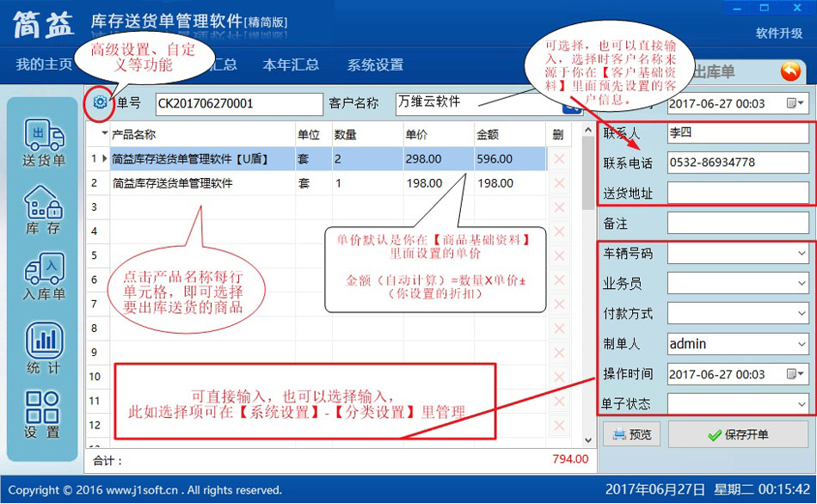Click the gear icon beside 单号
This screenshot has width=817, height=504.
click(100, 102)
